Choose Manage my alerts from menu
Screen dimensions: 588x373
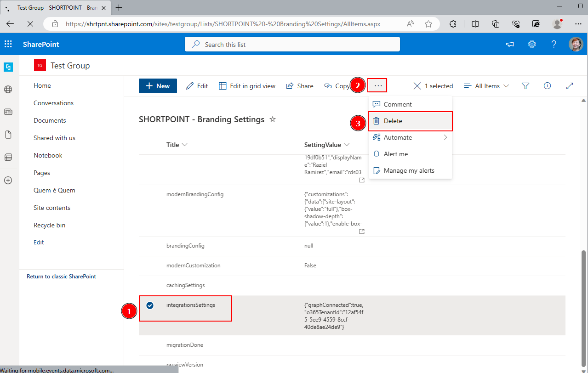411,170
